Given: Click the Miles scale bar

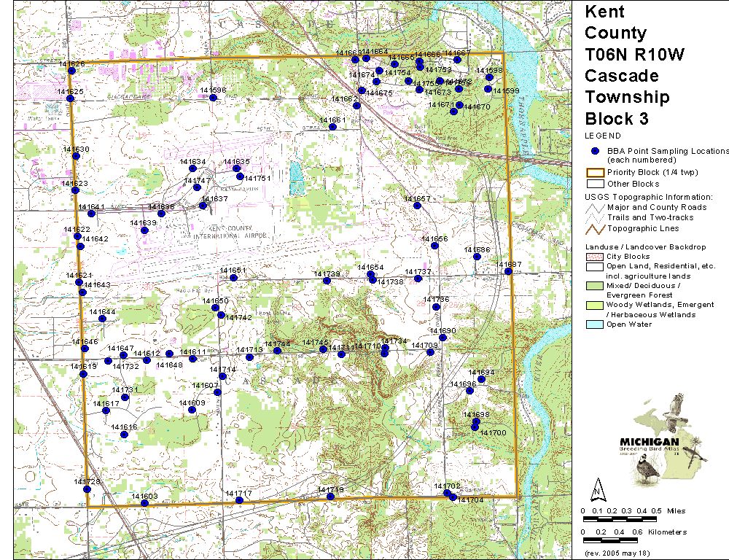Looking at the screenshot, I should tap(618, 518).
